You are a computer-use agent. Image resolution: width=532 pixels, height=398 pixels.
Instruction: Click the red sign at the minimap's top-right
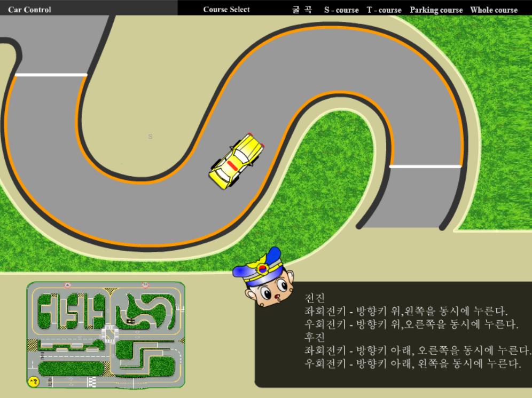tap(145, 284)
